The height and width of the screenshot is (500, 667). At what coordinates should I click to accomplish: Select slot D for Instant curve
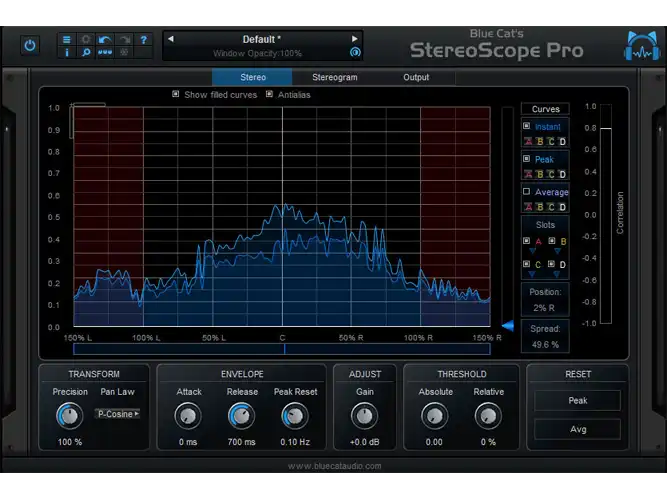pos(562,142)
